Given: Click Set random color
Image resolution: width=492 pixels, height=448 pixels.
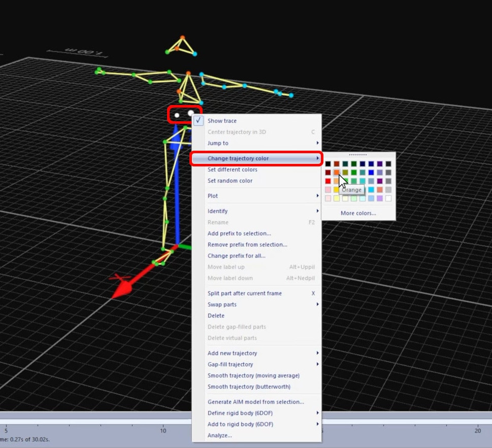Looking at the screenshot, I should point(229,181).
